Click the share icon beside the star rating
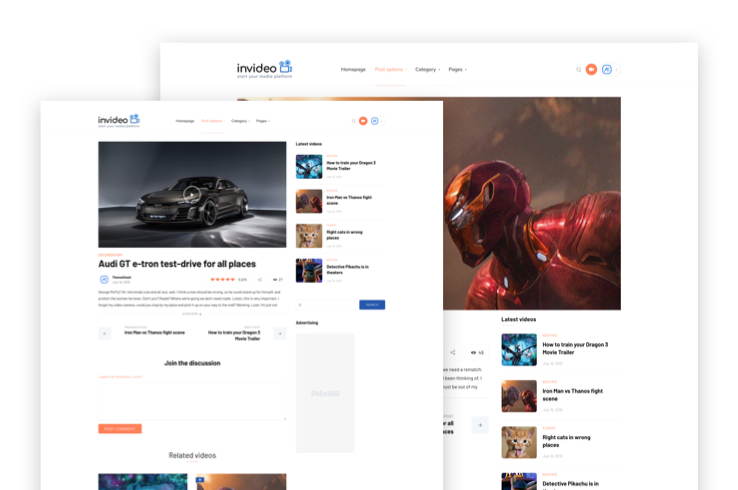 [259, 280]
